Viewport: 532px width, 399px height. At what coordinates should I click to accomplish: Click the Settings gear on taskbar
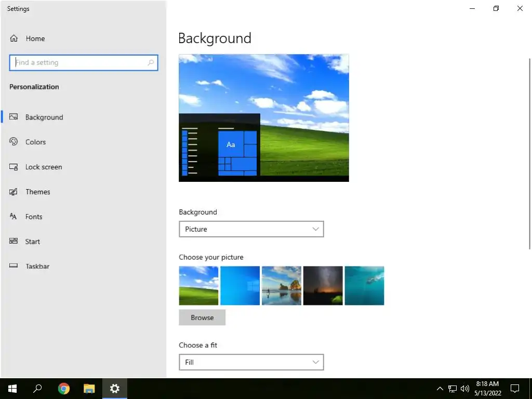[x=115, y=389]
